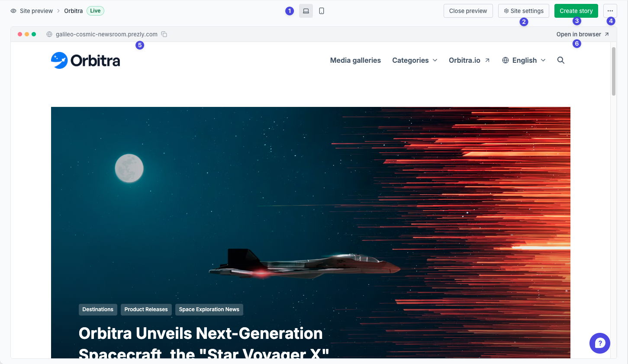Click the green Create story button
628x364 pixels.
576,11
